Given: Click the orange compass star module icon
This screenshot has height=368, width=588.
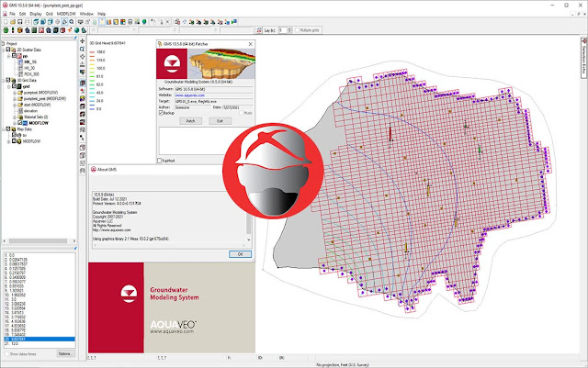Looking at the screenshot, I should click(70, 30).
